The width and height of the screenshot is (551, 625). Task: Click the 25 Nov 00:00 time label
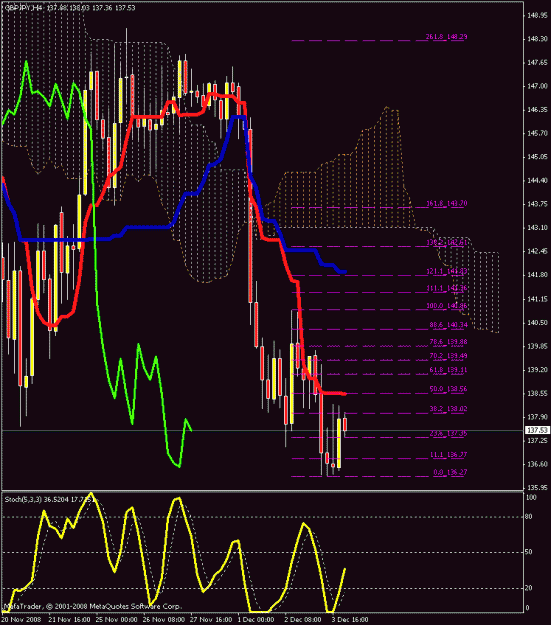116,619
